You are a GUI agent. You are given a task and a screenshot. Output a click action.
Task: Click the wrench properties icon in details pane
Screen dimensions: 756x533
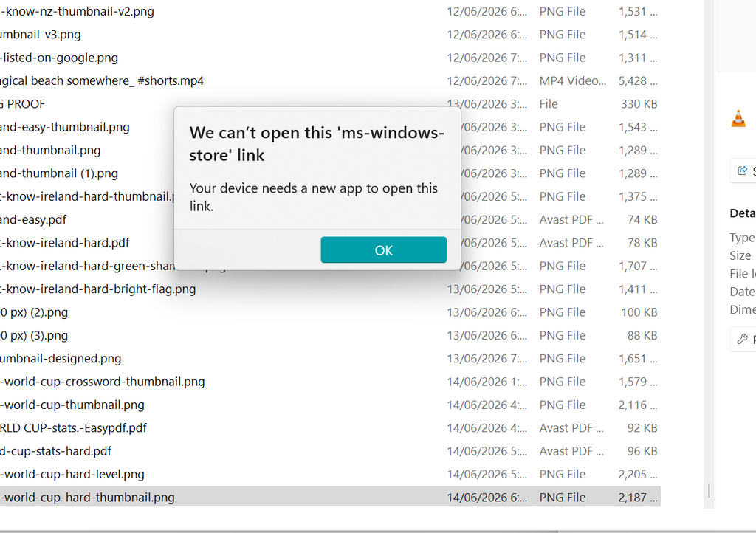[743, 340]
